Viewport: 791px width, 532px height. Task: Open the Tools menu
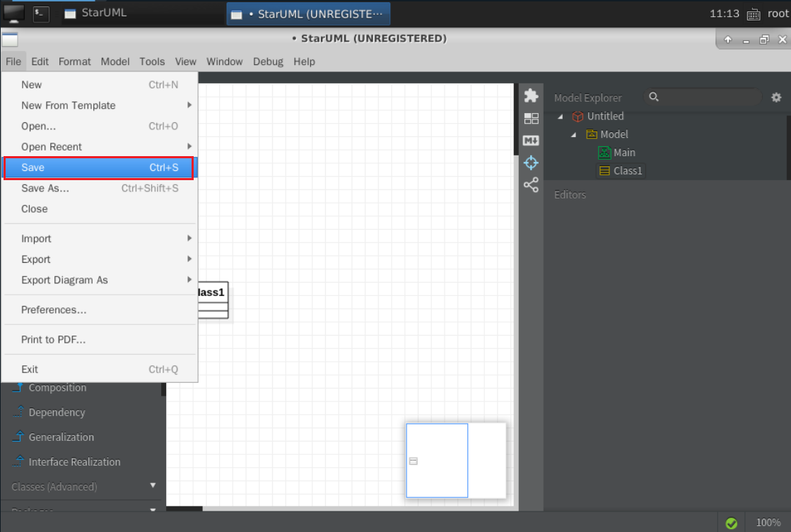(x=152, y=61)
